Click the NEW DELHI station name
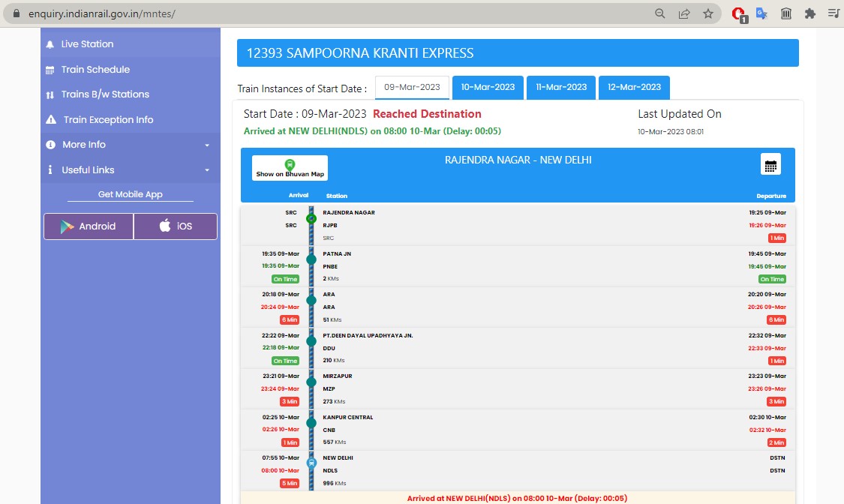This screenshot has width=844, height=504. (x=338, y=458)
